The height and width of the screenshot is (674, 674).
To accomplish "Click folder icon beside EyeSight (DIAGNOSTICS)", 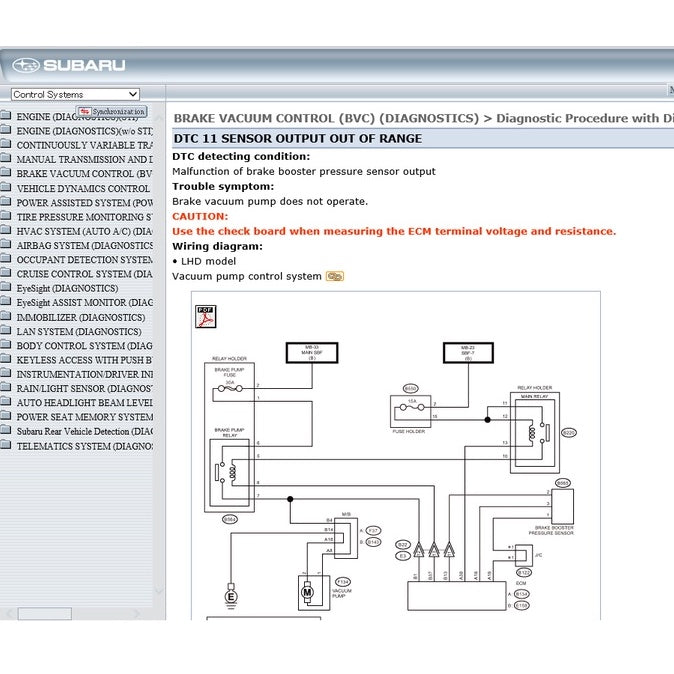I will point(6,288).
